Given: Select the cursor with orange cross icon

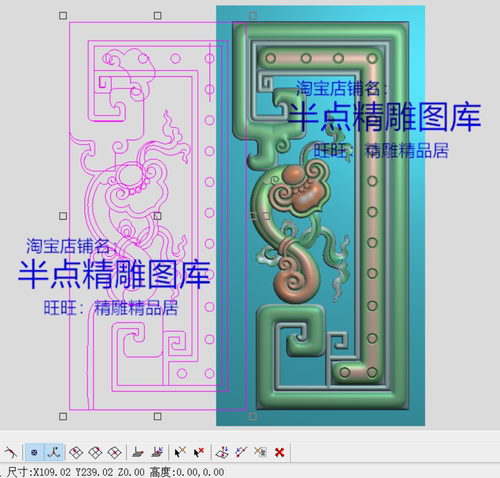Looking at the screenshot, I should [180, 452].
